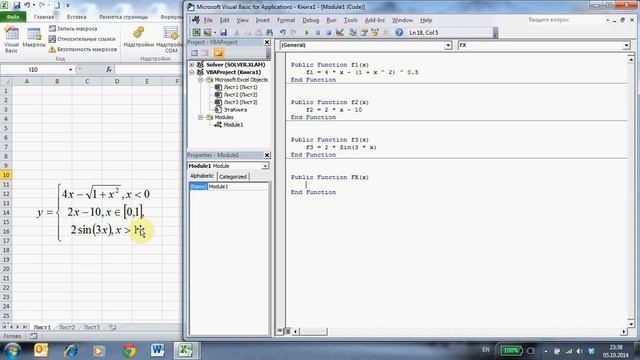Open the Edit menu in VBA editor
The image size is (640, 360).
point(224,20)
